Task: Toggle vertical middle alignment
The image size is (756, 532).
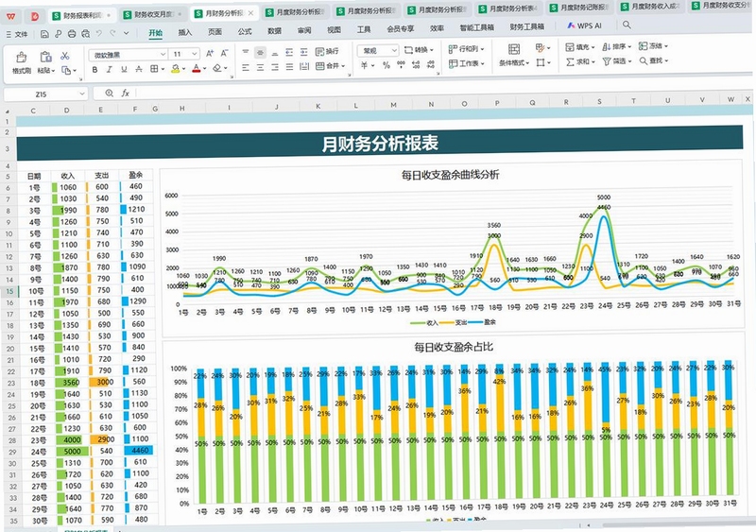Action: [x=261, y=52]
